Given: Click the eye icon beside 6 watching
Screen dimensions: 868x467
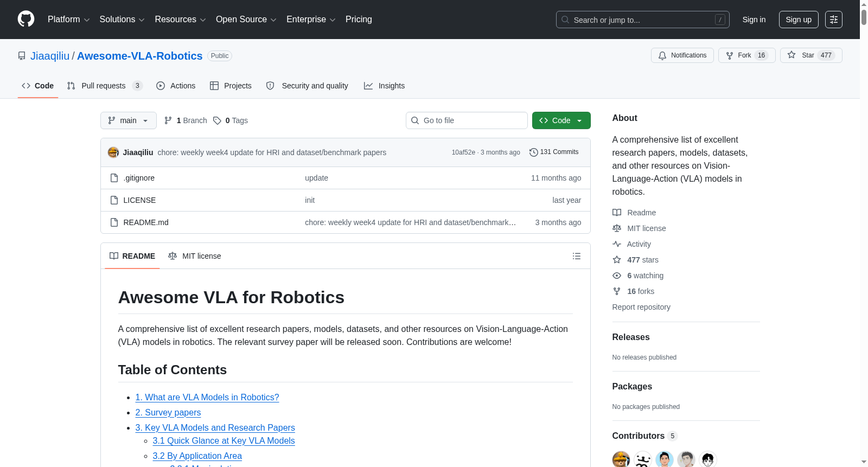Looking at the screenshot, I should click(x=617, y=276).
